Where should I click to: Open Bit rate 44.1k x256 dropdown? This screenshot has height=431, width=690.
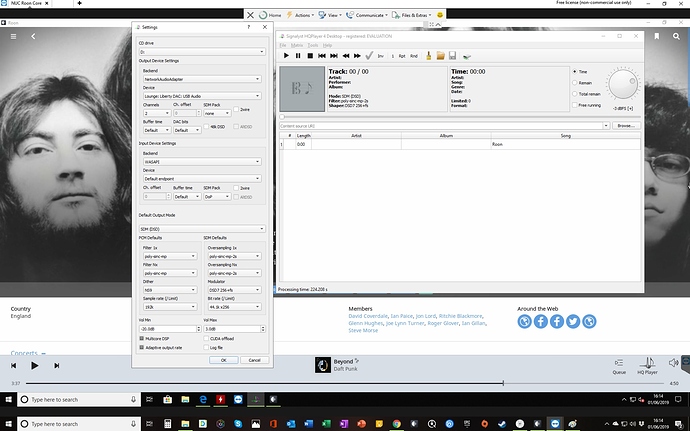[235, 307]
